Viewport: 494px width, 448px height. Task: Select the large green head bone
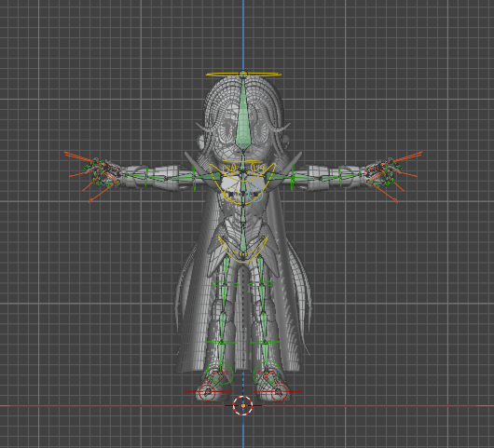[243, 115]
